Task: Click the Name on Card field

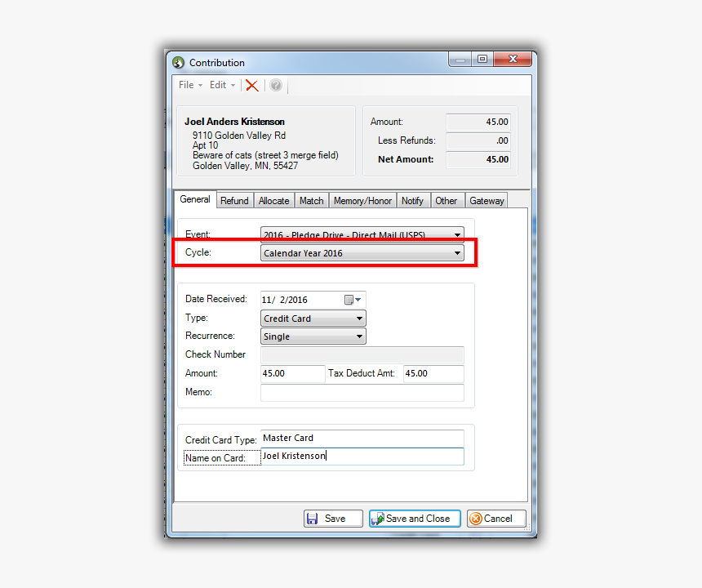Action: (x=362, y=457)
